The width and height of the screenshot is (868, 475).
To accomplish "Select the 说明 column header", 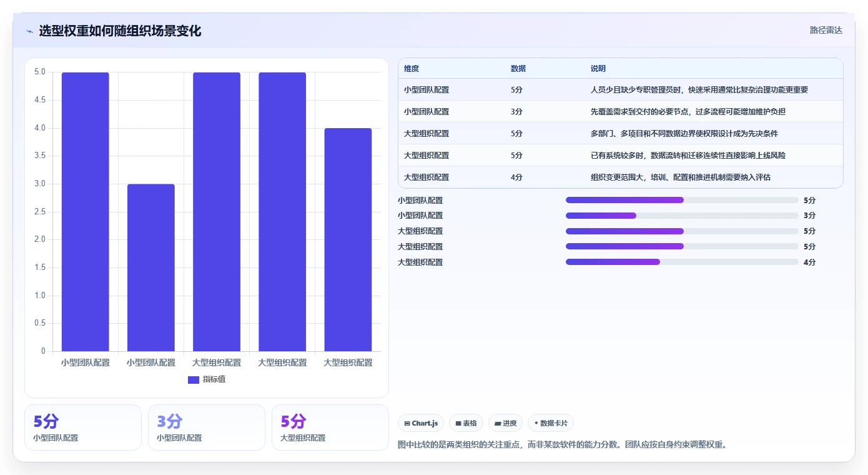I will [x=598, y=69].
